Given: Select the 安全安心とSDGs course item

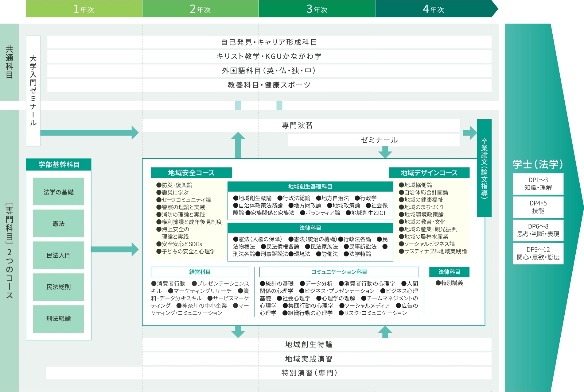Looking at the screenshot, I should (179, 244).
